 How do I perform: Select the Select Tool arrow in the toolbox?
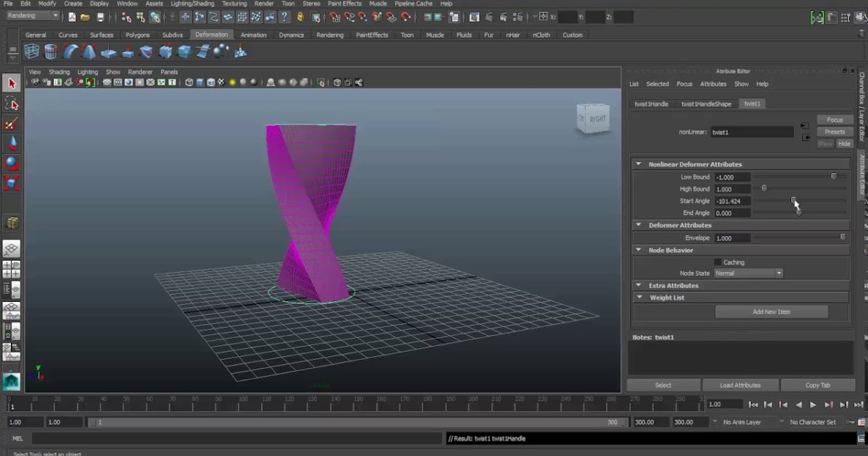10,83
